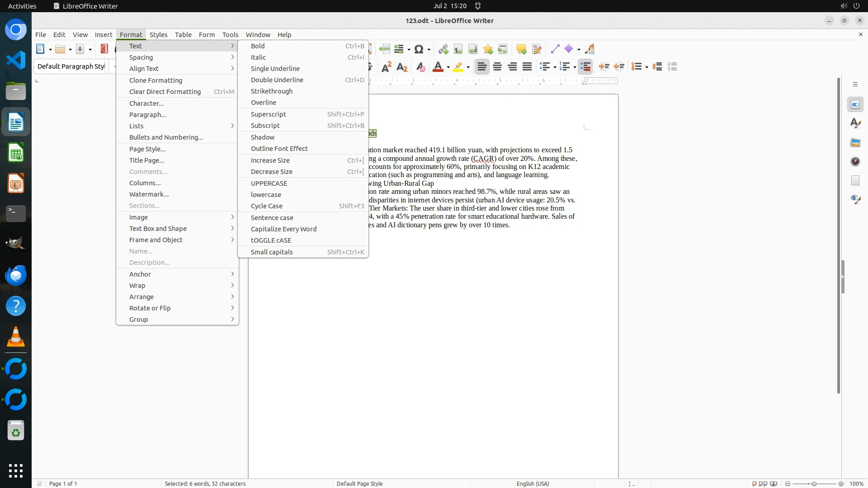Image resolution: width=868 pixels, height=488 pixels.
Task: Click the Insert Comment icon
Action: (521, 49)
